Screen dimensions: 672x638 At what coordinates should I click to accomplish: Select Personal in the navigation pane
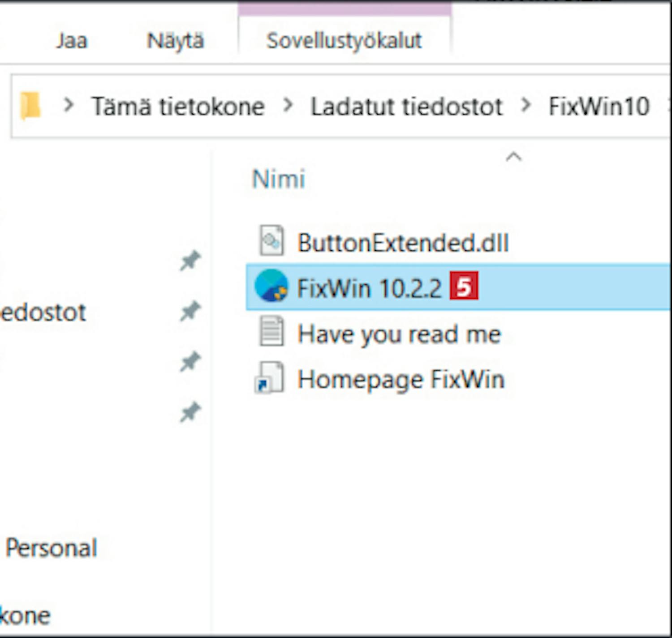(51, 548)
